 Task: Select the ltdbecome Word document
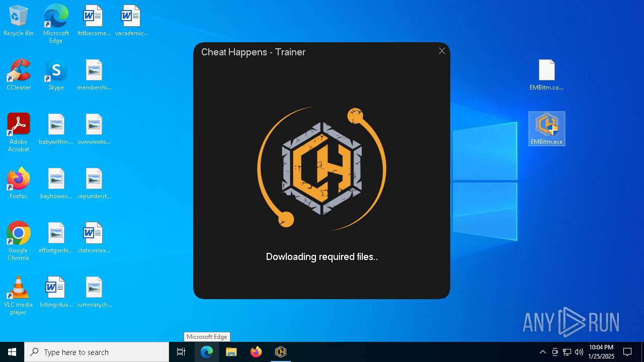pyautogui.click(x=94, y=21)
